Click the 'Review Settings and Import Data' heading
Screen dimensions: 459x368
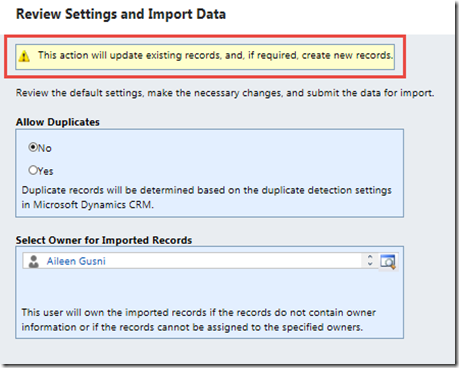click(x=121, y=14)
